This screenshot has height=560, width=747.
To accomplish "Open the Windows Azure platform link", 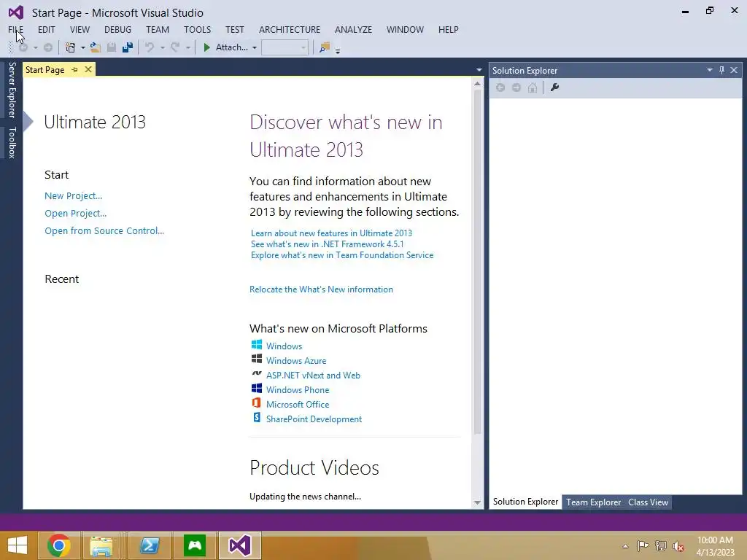I will click(296, 360).
